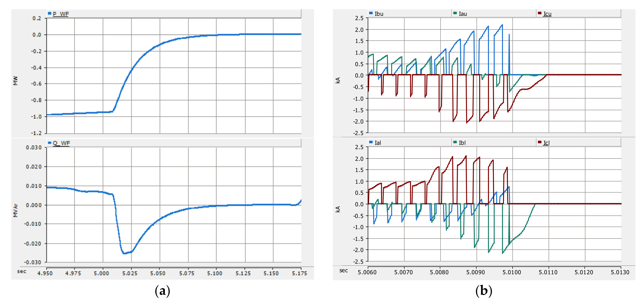This screenshot has height=308, width=644.
Task: Click the MVAr y-axis label
Action: [x=16, y=210]
